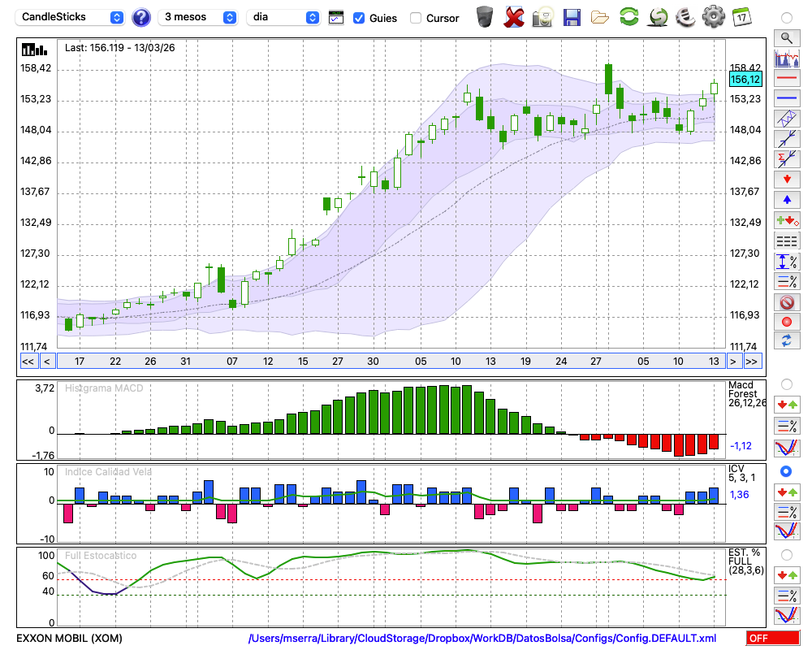Open the CandleSticks chart type dropdown
This screenshot has width=812, height=650.
71,17
